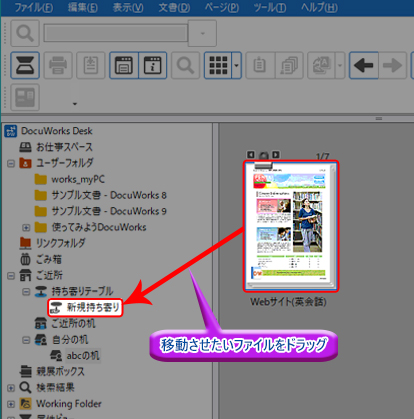Select サンプル文書 - DocuWorks 8 folder
Viewport: 414px width, 419px height.
[109, 195]
